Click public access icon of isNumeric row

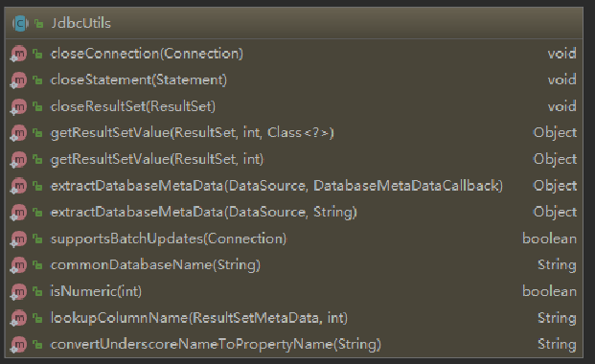(37, 291)
